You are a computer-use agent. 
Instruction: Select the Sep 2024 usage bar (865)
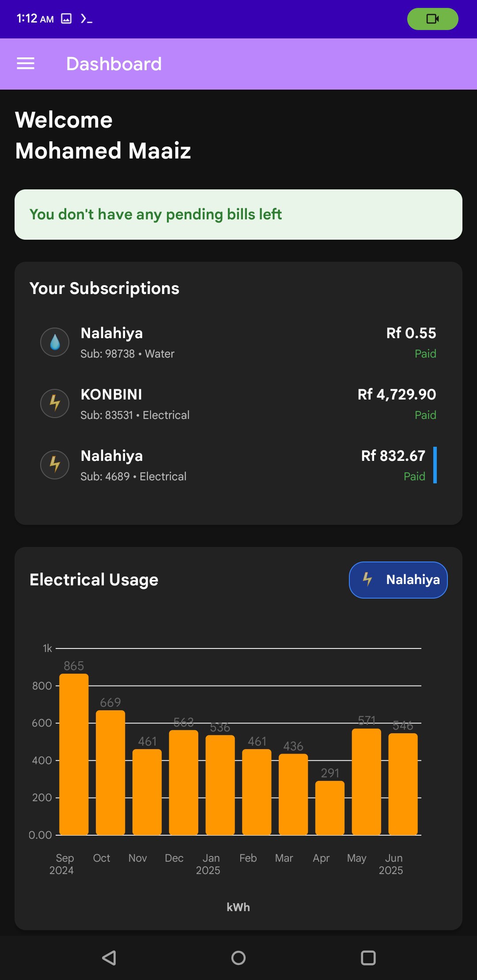[74, 754]
